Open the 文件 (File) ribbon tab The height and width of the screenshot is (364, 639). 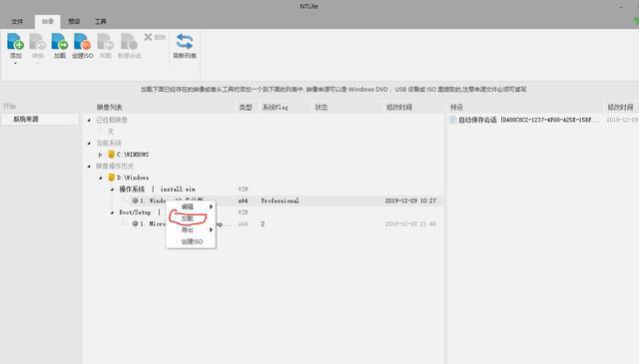pos(17,21)
